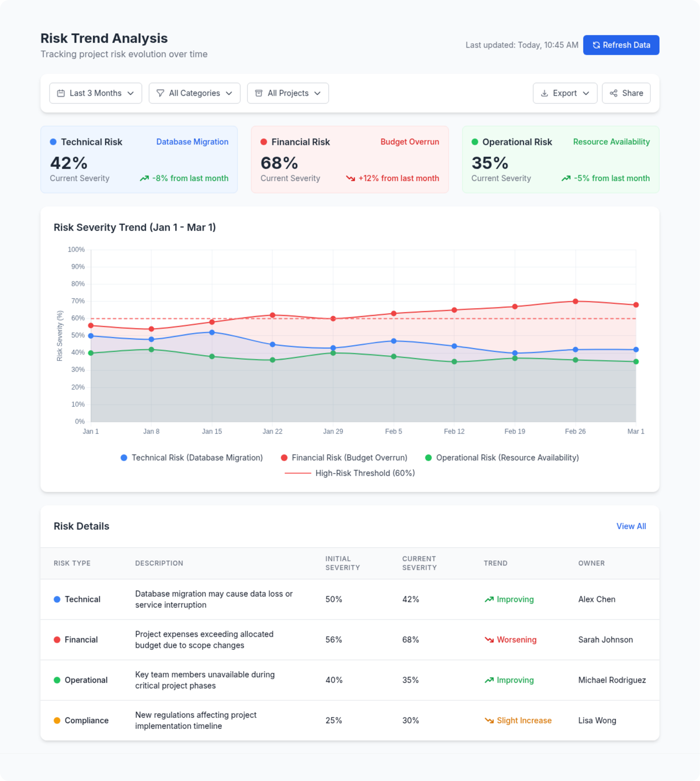Click the archive box icon beside All Projects
700x781 pixels.
259,93
